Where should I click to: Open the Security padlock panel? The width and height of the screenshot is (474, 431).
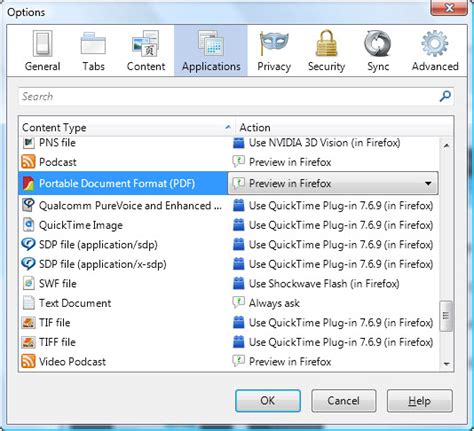326,51
